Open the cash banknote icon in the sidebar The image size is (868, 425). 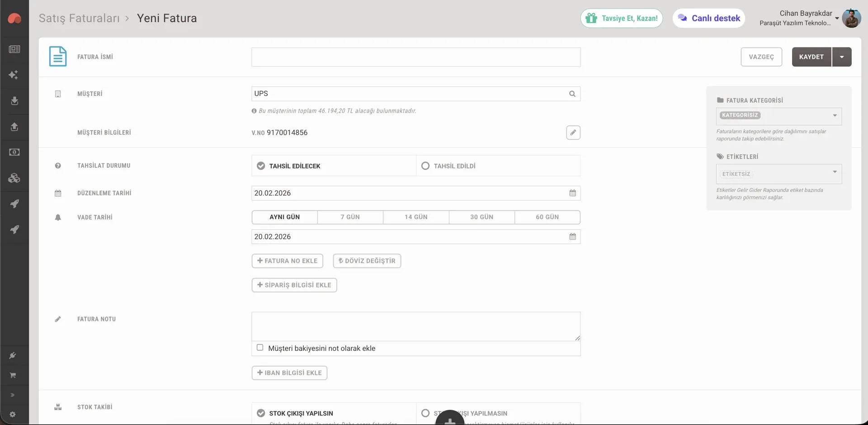tap(14, 152)
